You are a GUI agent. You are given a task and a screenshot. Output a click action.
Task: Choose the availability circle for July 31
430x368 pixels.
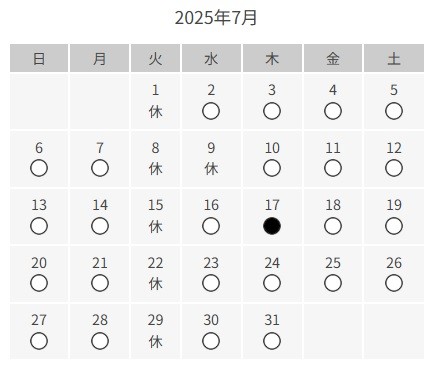click(x=272, y=341)
